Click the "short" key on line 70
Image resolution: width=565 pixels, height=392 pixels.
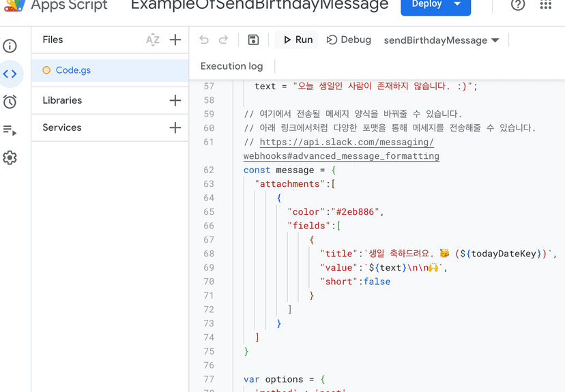pos(338,282)
